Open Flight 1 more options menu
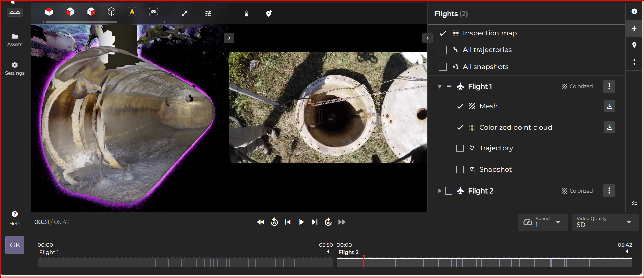This screenshot has width=644, height=278. coord(609,86)
